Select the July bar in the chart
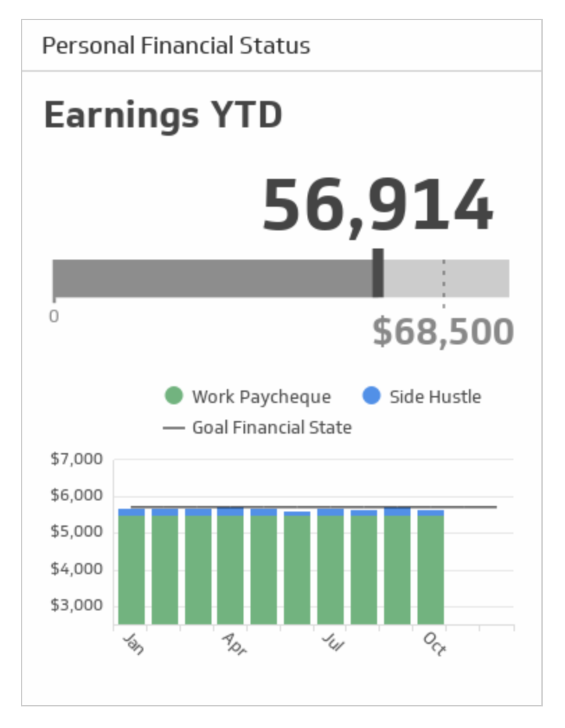This screenshot has width=565, height=728. point(331,567)
